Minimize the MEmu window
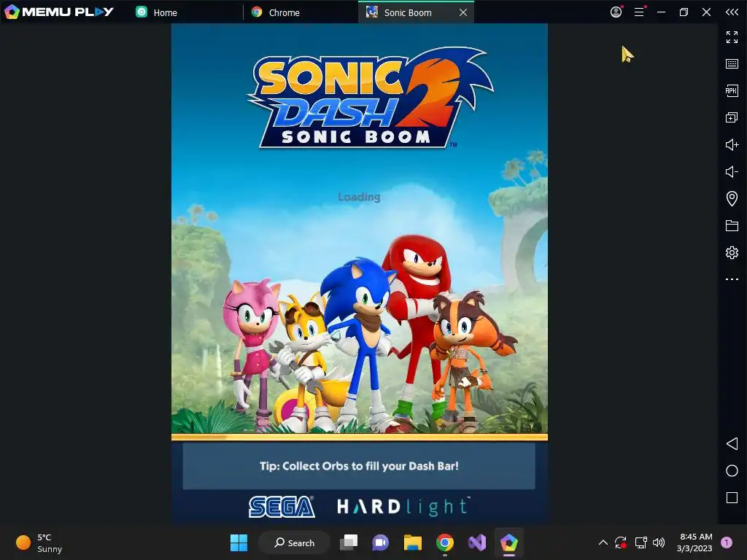 pyautogui.click(x=661, y=12)
